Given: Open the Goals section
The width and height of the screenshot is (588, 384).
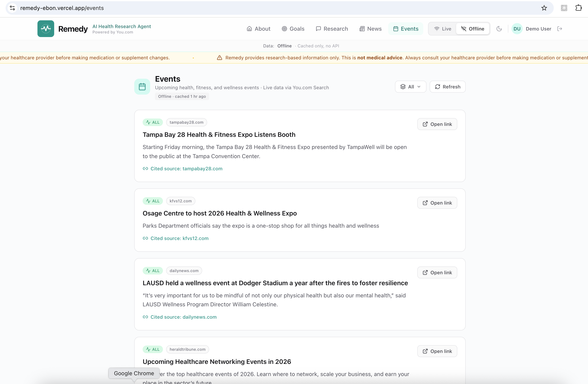Looking at the screenshot, I should [293, 29].
